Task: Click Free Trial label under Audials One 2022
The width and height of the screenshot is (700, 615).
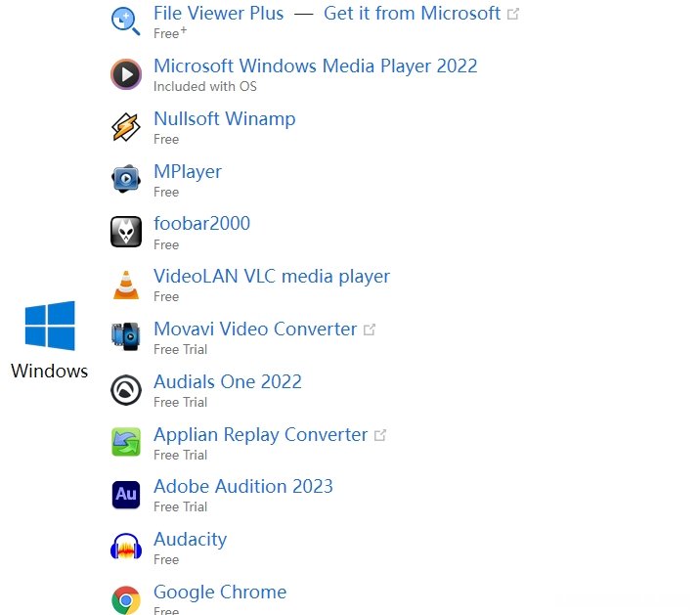Action: (180, 402)
